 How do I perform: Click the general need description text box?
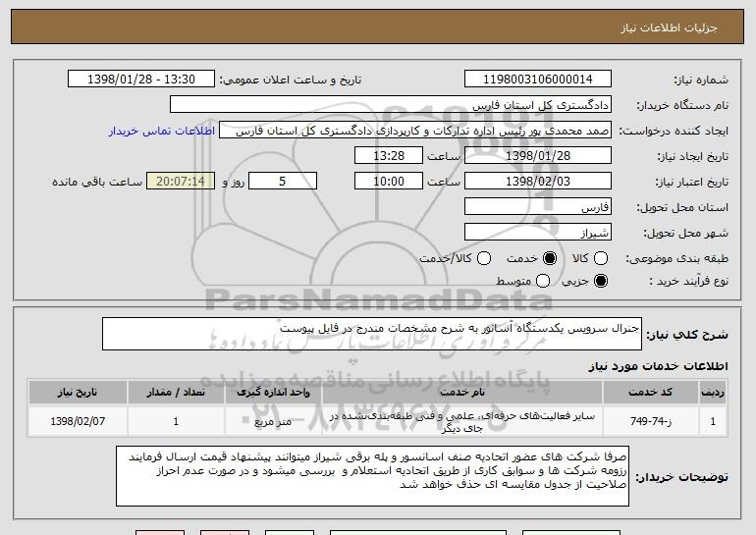pos(372,334)
